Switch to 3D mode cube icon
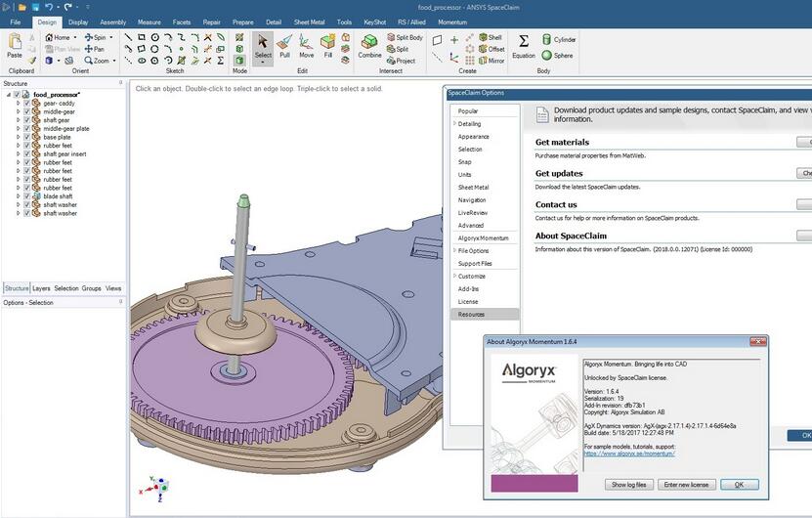 (239, 61)
